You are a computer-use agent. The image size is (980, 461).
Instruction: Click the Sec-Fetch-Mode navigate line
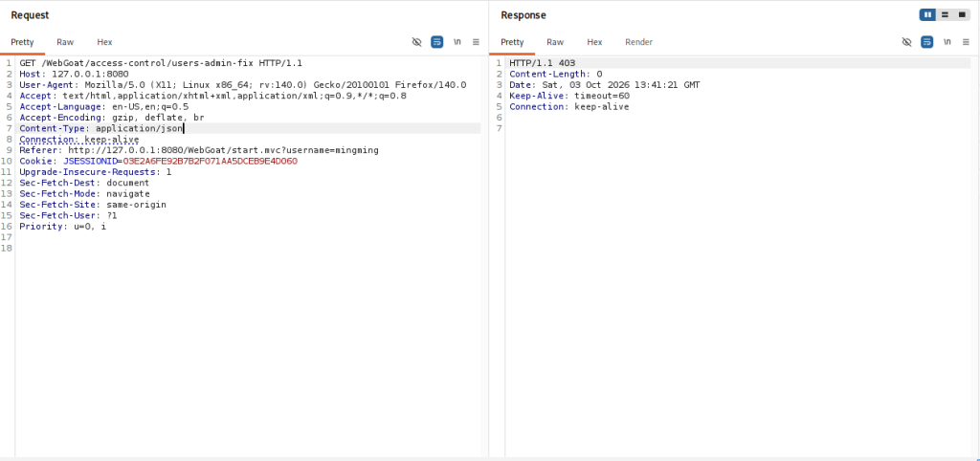coord(84,193)
